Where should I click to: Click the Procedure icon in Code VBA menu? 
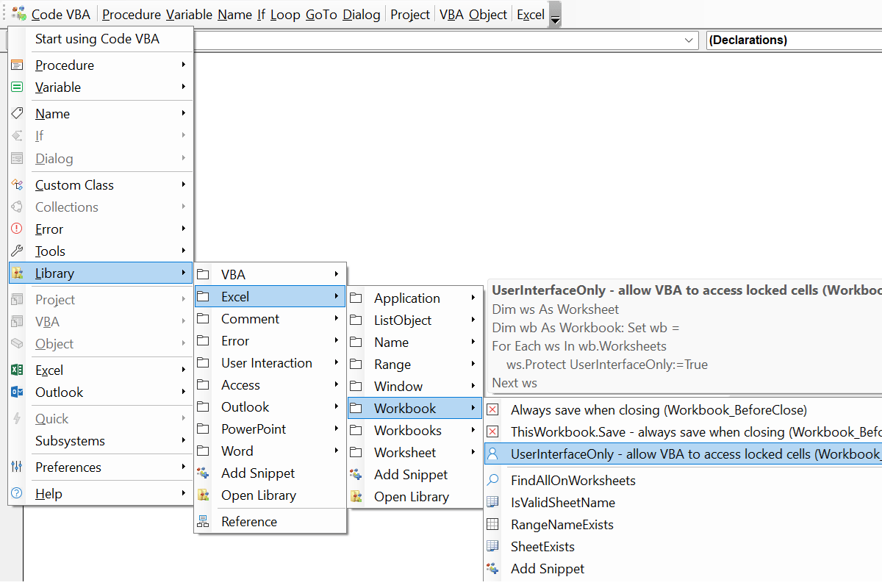point(17,65)
